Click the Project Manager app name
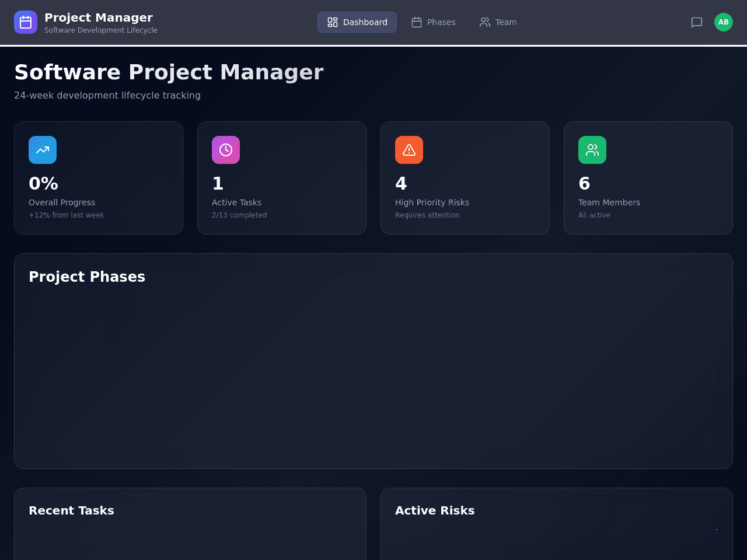 point(99,17)
